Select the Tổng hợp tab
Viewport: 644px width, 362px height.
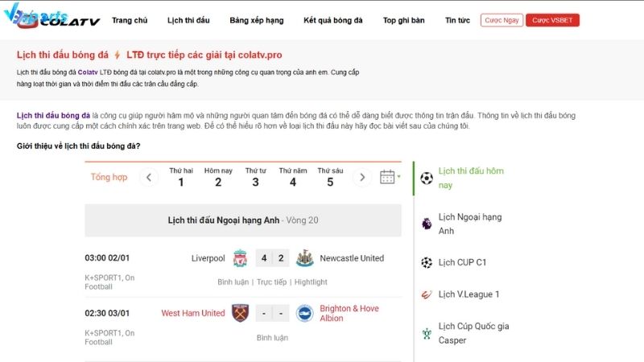pyautogui.click(x=109, y=177)
